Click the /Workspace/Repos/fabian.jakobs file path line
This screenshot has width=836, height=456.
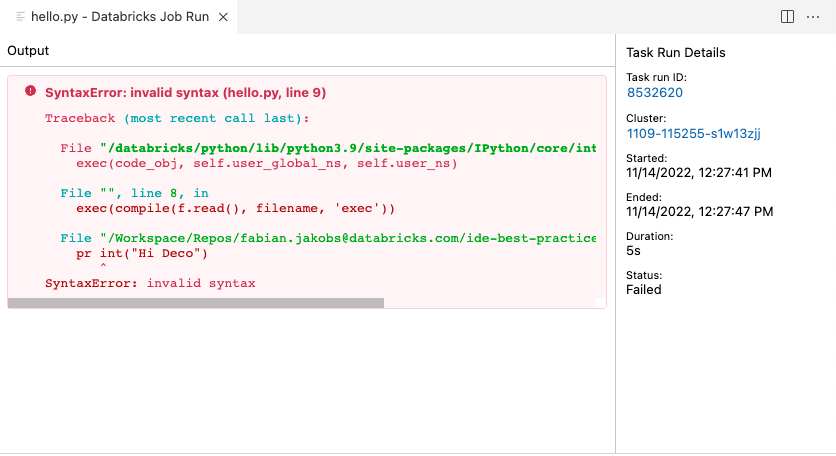pos(328,238)
